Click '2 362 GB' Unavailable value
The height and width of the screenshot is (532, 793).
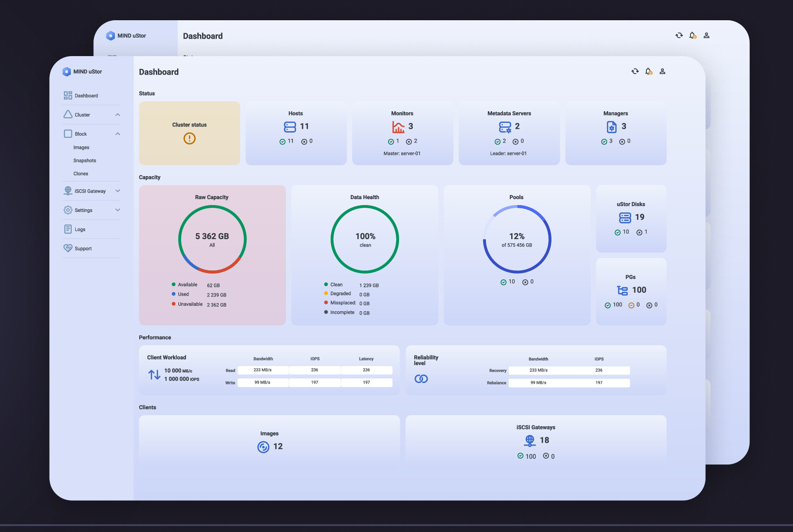point(217,305)
